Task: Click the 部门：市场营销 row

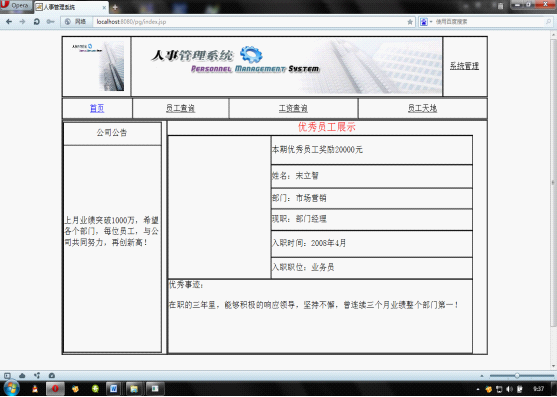Action: point(372,198)
